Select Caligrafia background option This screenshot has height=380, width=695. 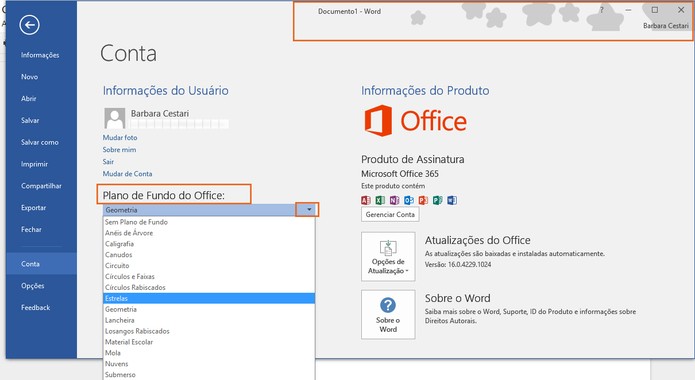209,243
